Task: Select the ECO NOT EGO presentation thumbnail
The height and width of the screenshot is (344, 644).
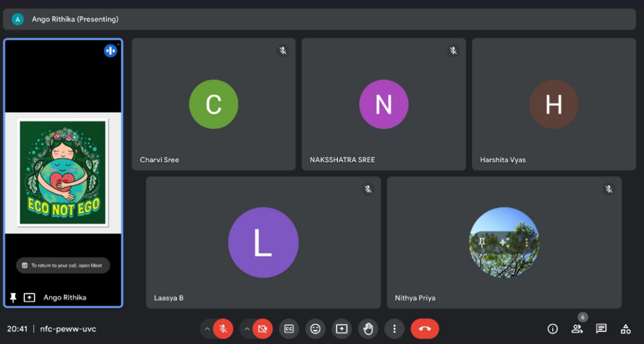Action: [63, 172]
